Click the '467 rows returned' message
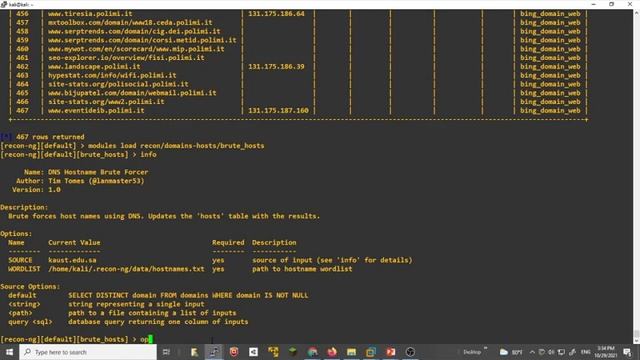The height and width of the screenshot is (360, 640). click(50, 137)
